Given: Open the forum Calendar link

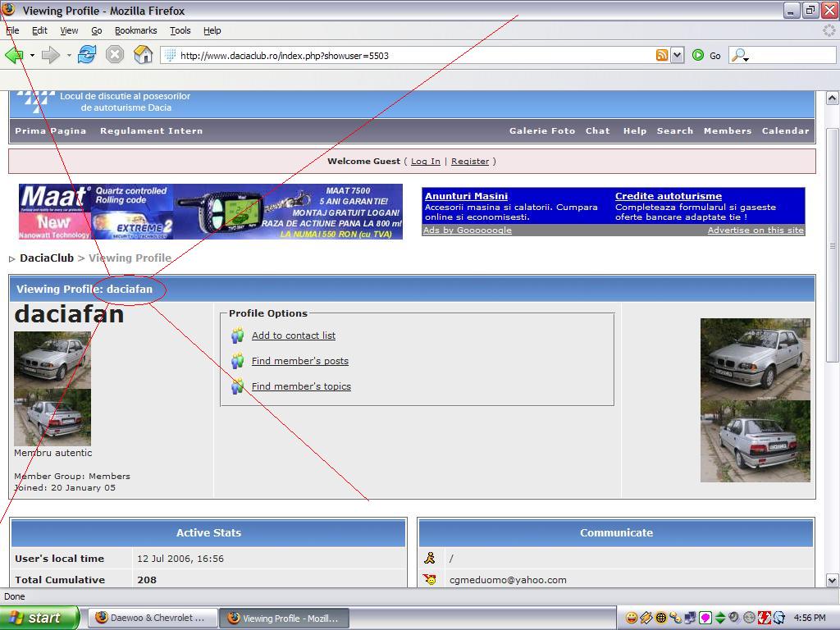Looking at the screenshot, I should pos(785,130).
